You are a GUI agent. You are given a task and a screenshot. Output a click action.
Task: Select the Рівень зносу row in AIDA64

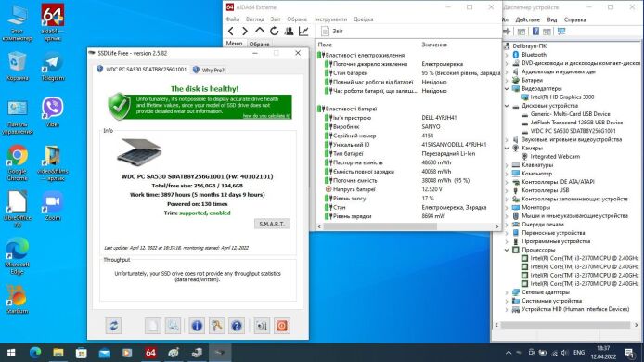[408, 199]
